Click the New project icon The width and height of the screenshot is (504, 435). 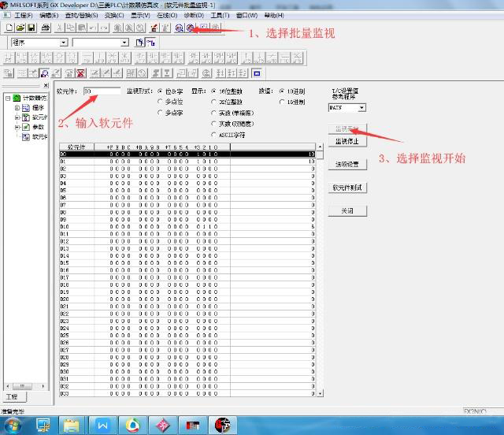(9, 28)
